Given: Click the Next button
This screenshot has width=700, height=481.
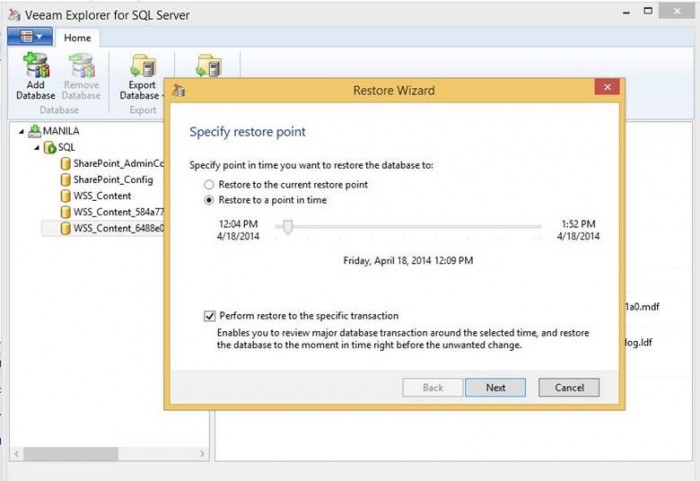Looking at the screenshot, I should coord(495,388).
